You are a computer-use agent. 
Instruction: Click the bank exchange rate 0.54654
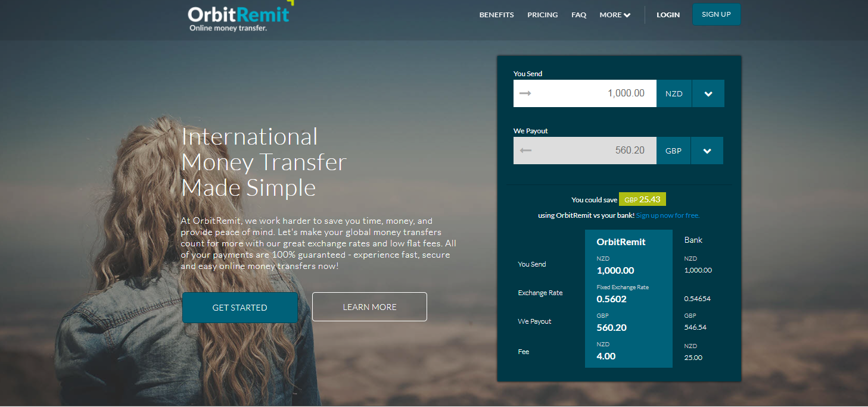click(697, 299)
